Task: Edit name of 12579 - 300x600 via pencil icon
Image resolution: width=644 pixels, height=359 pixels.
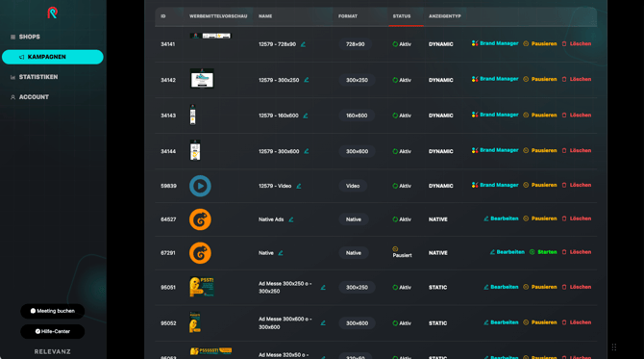Action: [x=307, y=151]
